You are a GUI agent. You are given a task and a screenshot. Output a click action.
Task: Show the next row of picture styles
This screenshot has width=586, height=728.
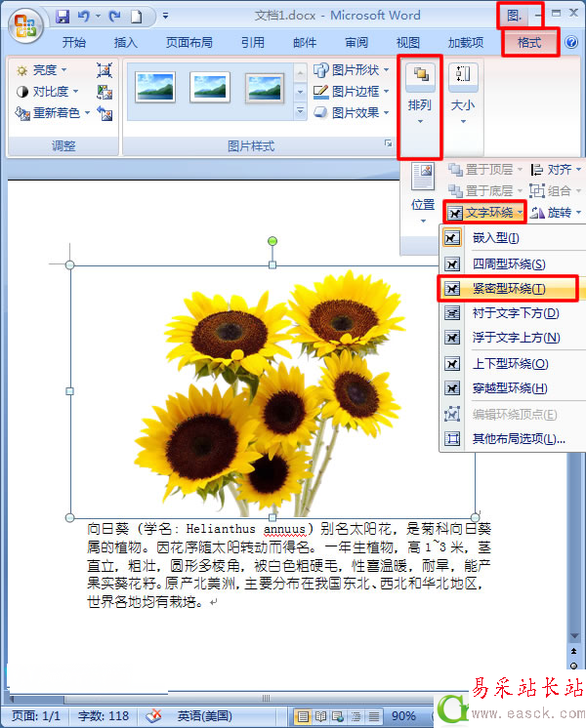(x=300, y=92)
